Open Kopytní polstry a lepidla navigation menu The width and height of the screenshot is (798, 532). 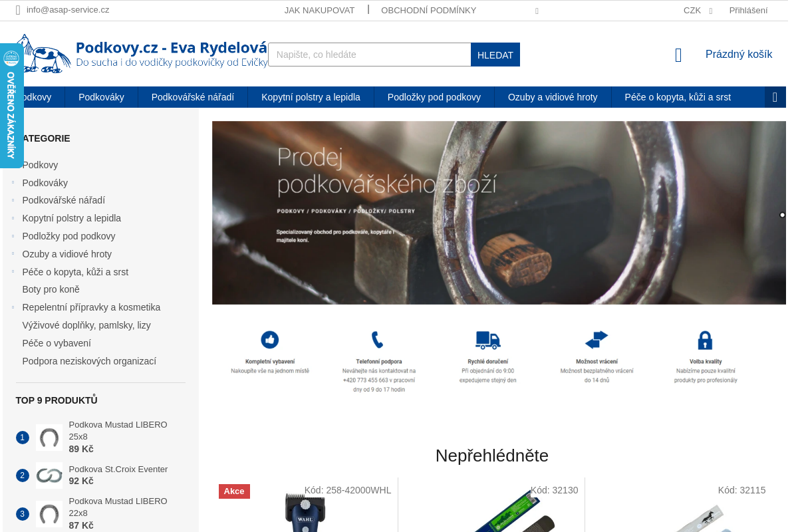(311, 97)
